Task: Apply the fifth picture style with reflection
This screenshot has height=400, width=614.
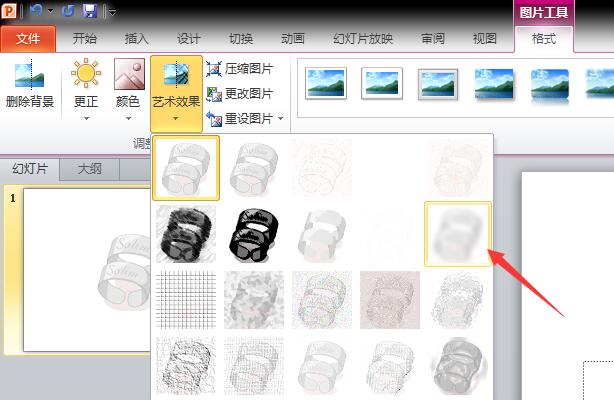Action: click(550, 85)
